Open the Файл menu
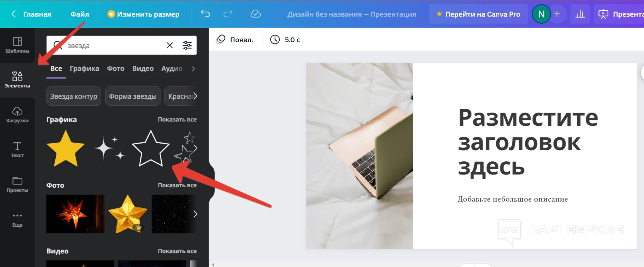 (80, 14)
